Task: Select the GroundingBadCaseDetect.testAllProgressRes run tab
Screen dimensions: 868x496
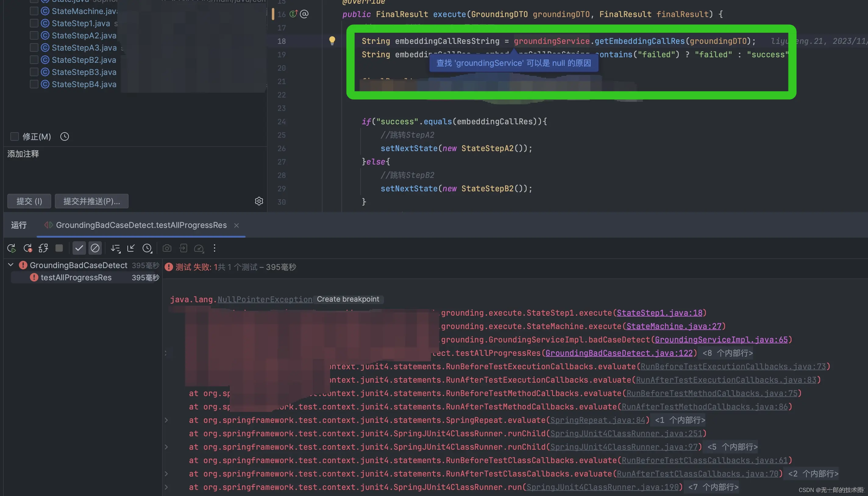Action: click(141, 225)
